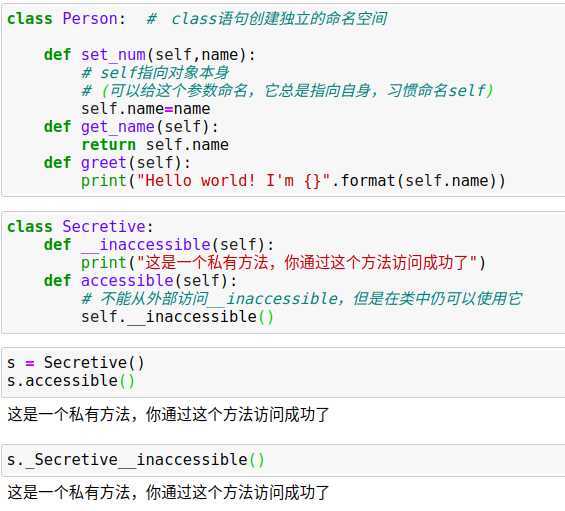Click the print statement with private method string
The image size is (565, 511).
point(284,263)
